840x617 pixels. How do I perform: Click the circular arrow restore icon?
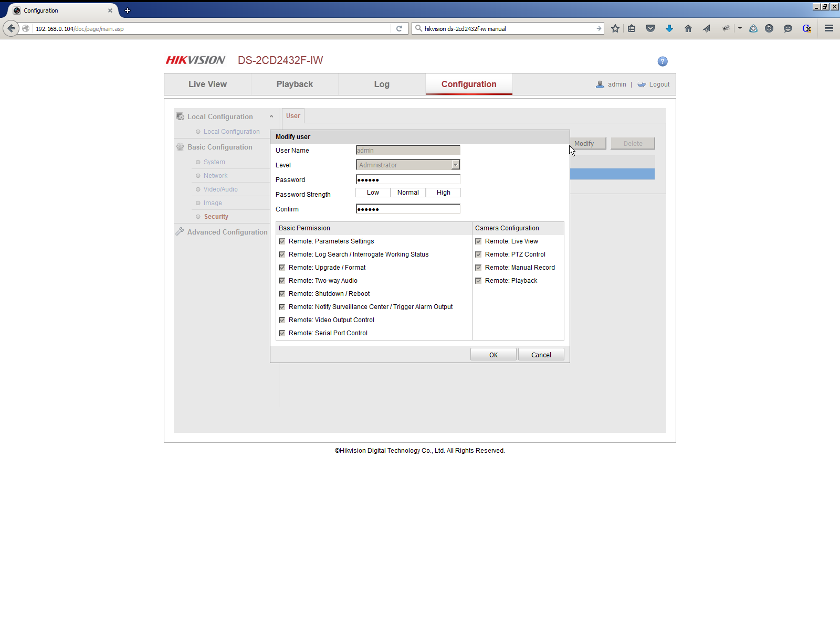pyautogui.click(x=769, y=28)
